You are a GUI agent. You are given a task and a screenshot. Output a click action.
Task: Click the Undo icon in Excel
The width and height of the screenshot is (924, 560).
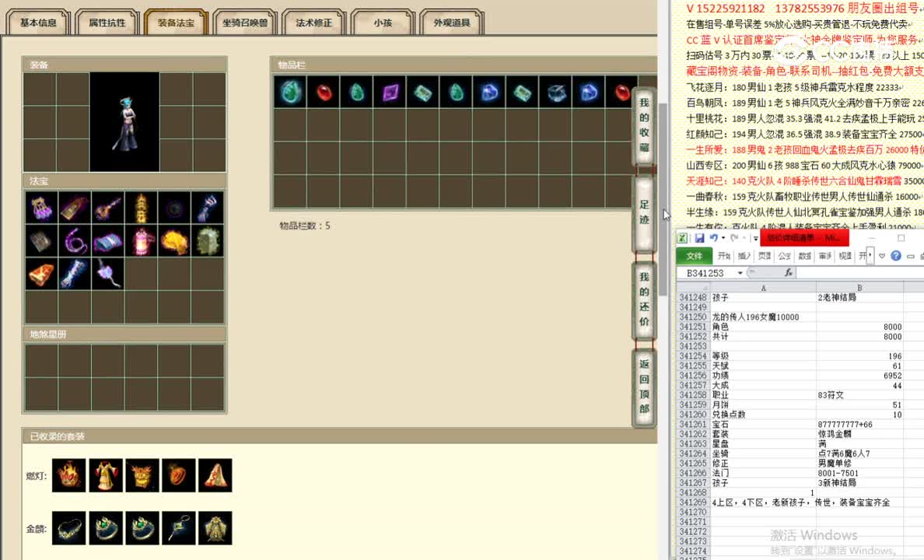(x=712, y=238)
